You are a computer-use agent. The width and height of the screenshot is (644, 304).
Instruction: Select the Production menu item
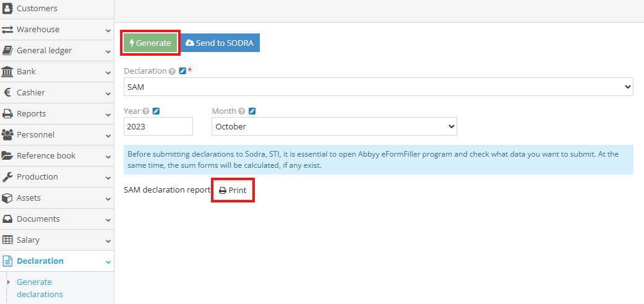tap(57, 176)
